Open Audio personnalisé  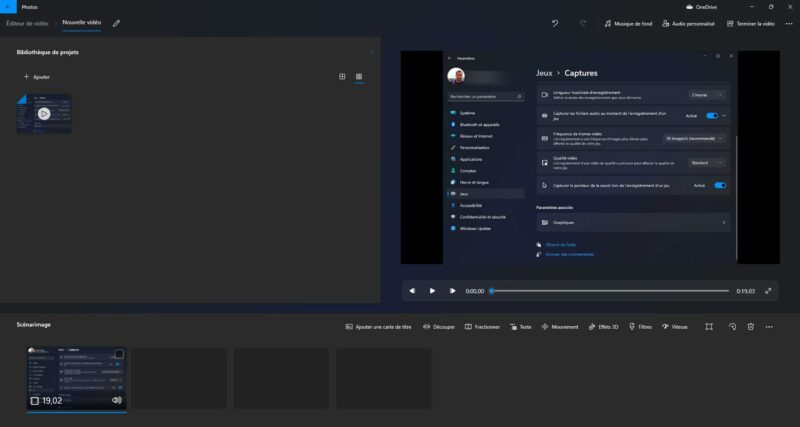click(688, 23)
